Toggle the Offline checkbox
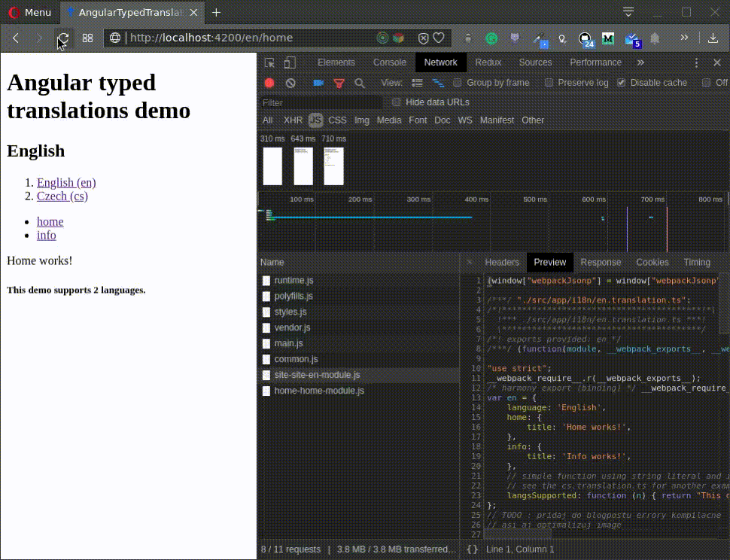 (x=706, y=83)
